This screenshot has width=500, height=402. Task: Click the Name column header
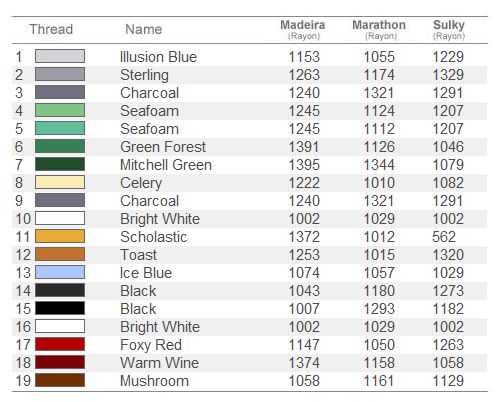(144, 29)
